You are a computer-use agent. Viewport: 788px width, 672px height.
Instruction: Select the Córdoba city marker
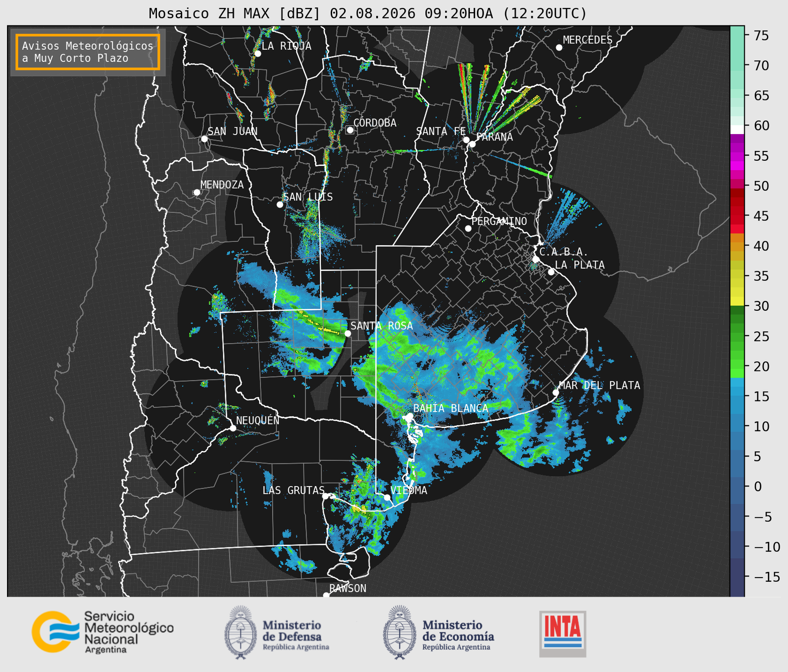pyautogui.click(x=350, y=130)
